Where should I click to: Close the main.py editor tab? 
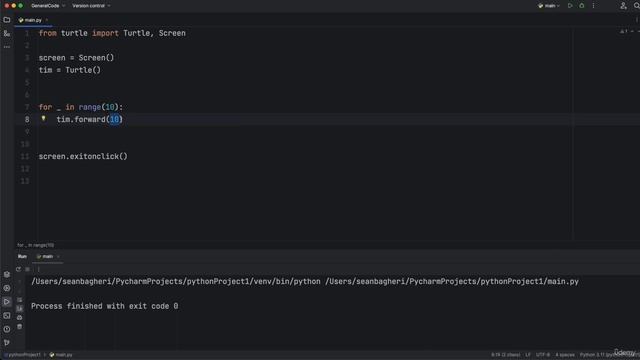click(47, 20)
